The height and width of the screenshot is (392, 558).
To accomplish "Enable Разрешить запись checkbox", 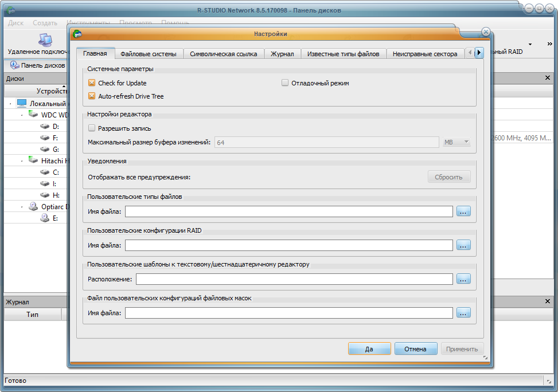I will tap(92, 128).
